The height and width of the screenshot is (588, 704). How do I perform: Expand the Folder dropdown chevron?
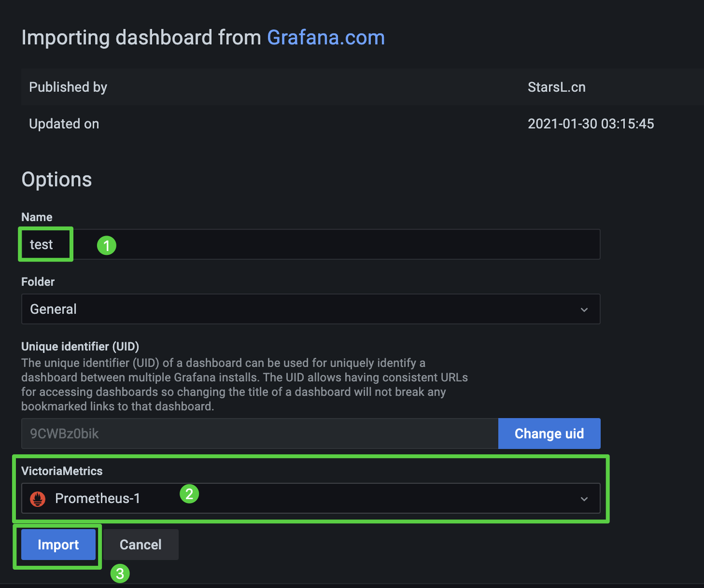pyautogui.click(x=584, y=310)
